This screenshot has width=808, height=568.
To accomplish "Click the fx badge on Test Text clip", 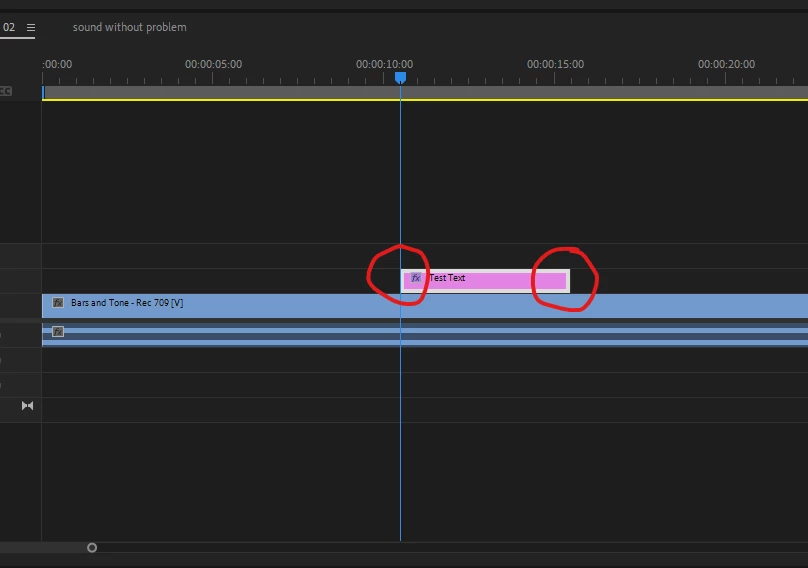I will (416, 278).
